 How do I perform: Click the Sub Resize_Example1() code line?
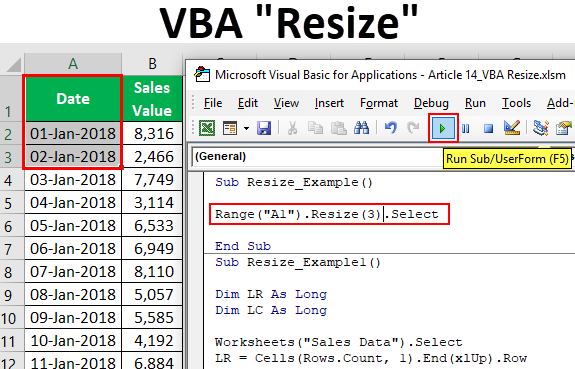point(298,262)
